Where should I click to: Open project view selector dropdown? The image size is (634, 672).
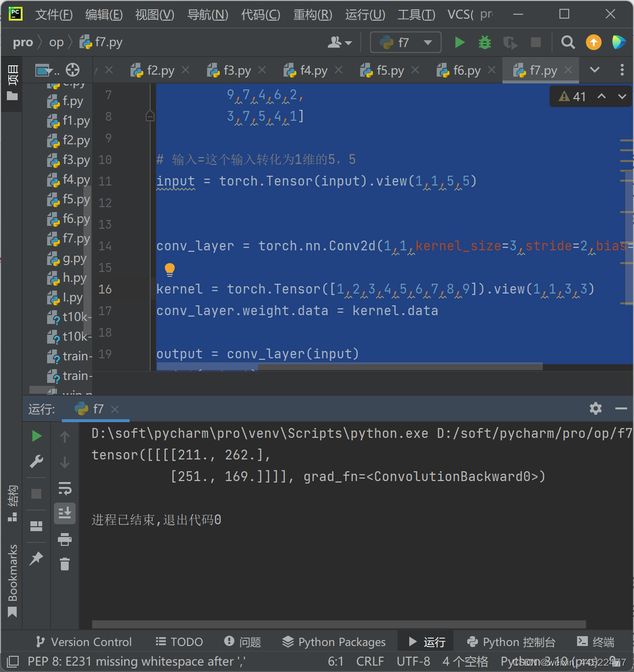[x=47, y=71]
